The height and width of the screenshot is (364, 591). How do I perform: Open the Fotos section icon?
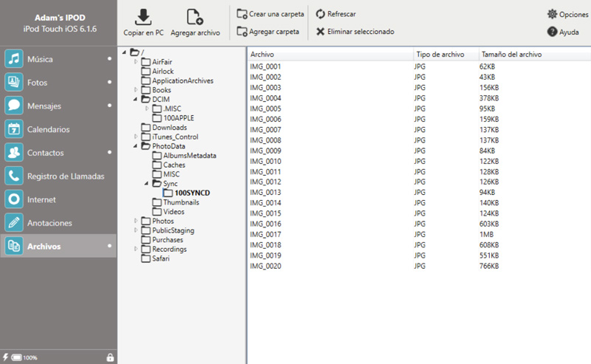tap(14, 82)
